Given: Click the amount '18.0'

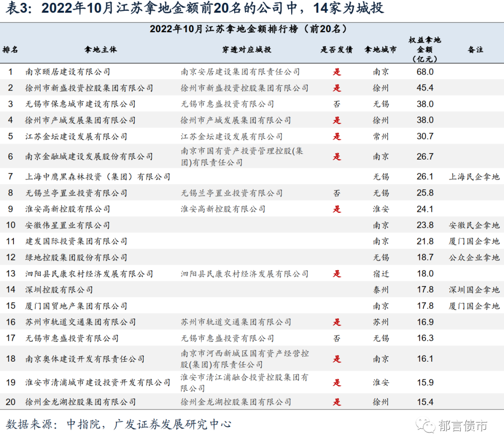Looking at the screenshot, I should click(425, 274).
